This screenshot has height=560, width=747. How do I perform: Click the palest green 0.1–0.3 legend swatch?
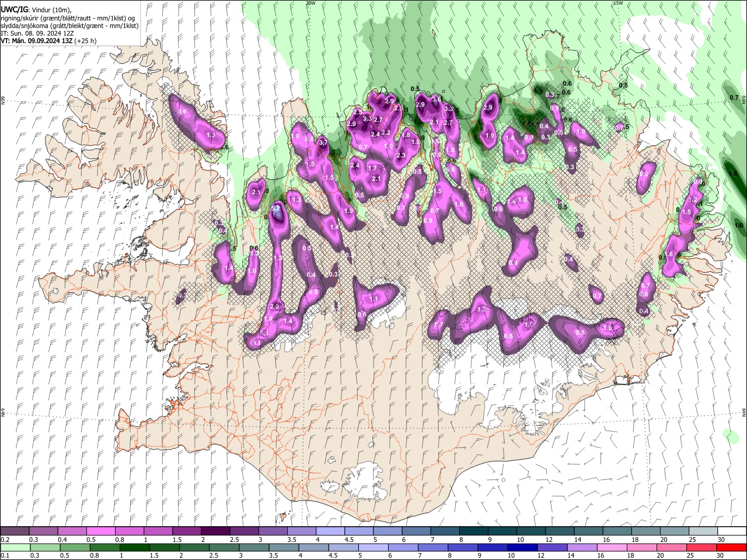point(15,547)
